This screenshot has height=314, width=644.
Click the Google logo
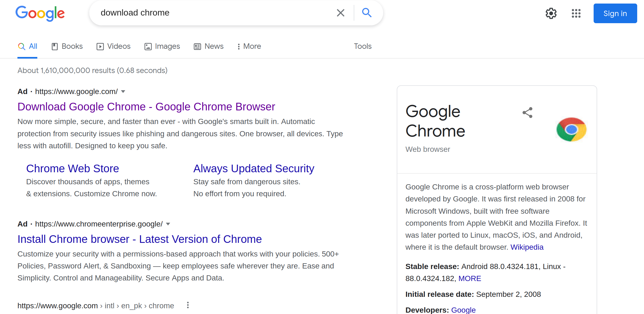[x=40, y=13]
